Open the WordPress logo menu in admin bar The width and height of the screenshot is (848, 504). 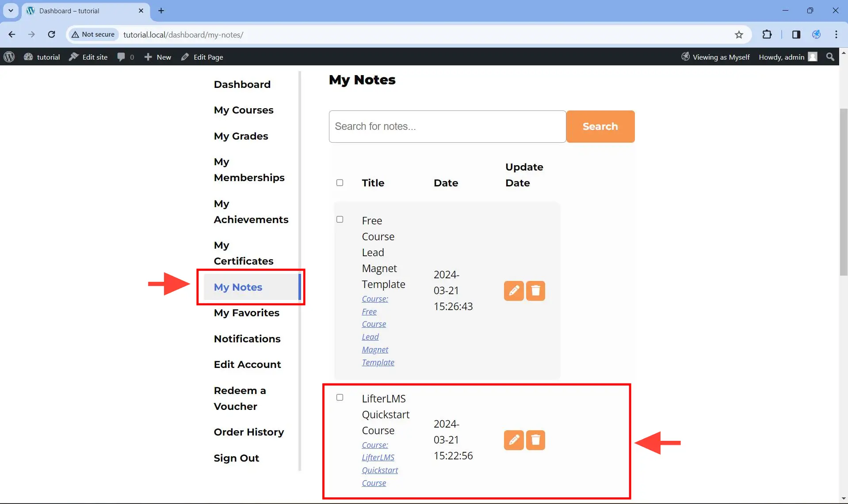coord(9,57)
